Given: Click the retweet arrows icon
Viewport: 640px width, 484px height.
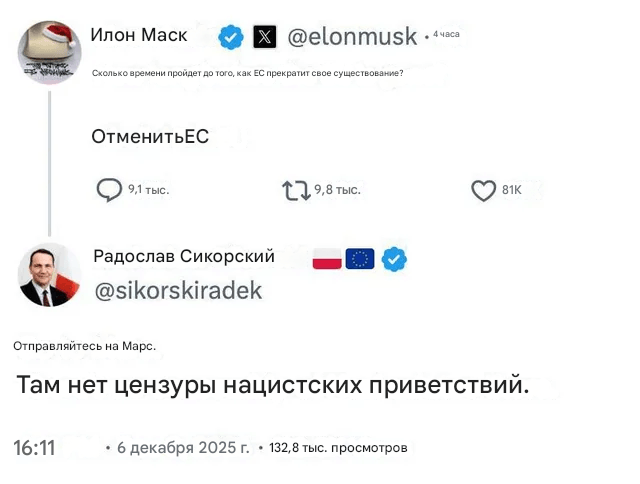Looking at the screenshot, I should (x=296, y=190).
